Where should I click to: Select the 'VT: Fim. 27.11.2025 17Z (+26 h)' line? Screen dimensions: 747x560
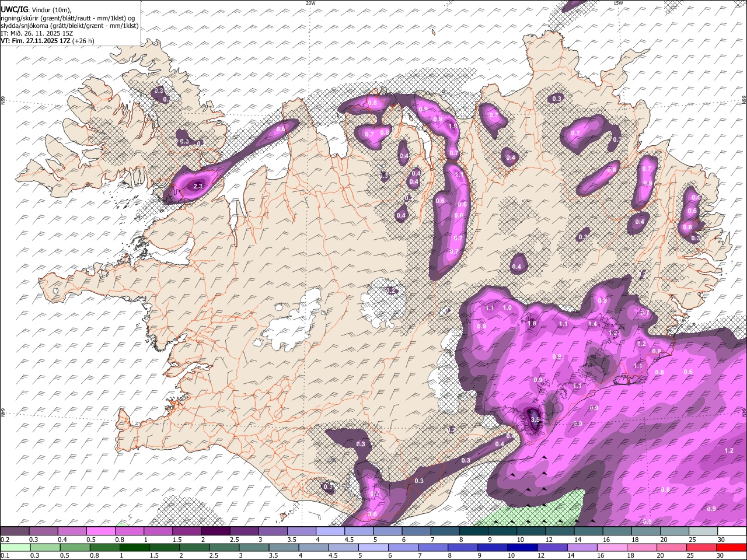point(47,41)
